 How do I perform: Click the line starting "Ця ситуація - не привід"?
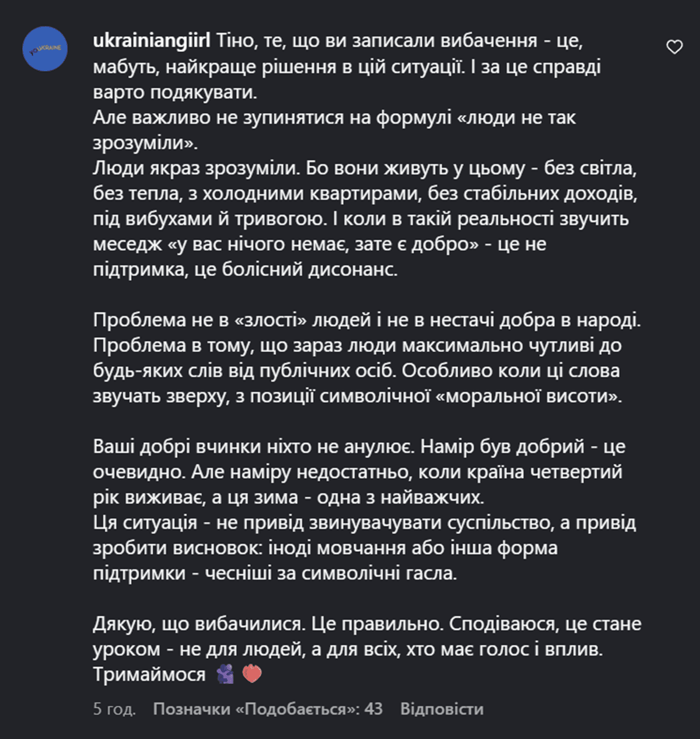tap(364, 523)
